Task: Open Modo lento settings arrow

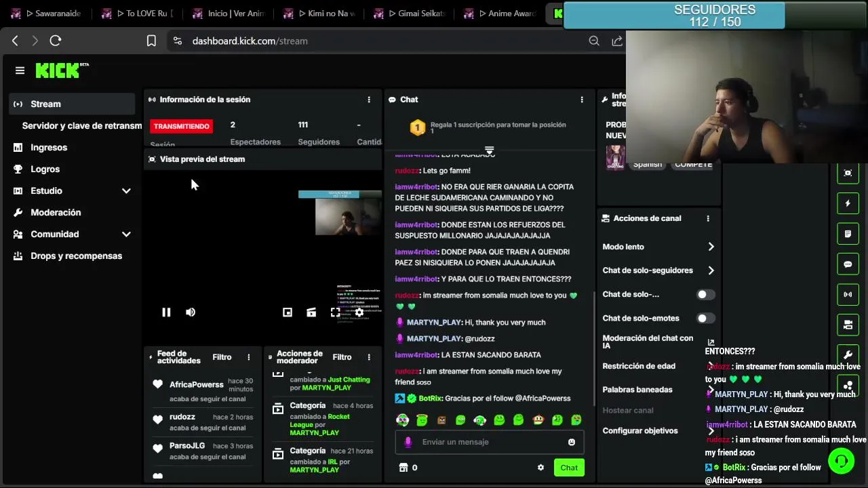Action: [x=711, y=247]
